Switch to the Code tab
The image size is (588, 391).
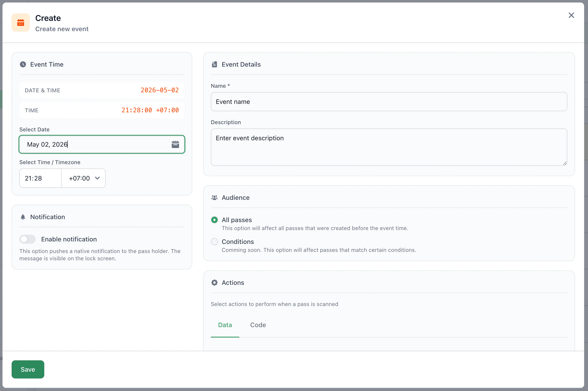click(x=258, y=325)
